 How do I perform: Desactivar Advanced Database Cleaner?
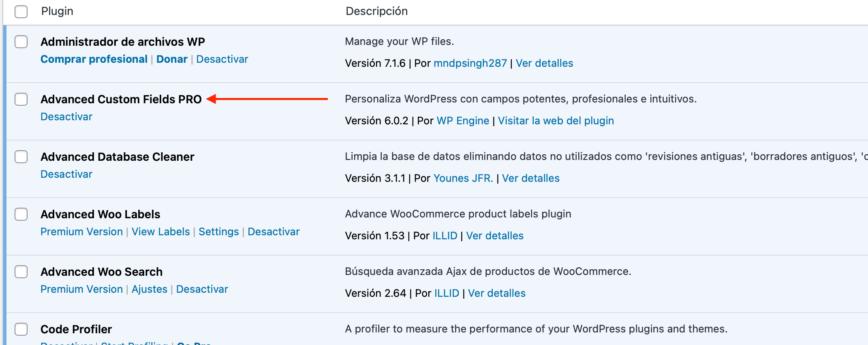[x=66, y=174]
